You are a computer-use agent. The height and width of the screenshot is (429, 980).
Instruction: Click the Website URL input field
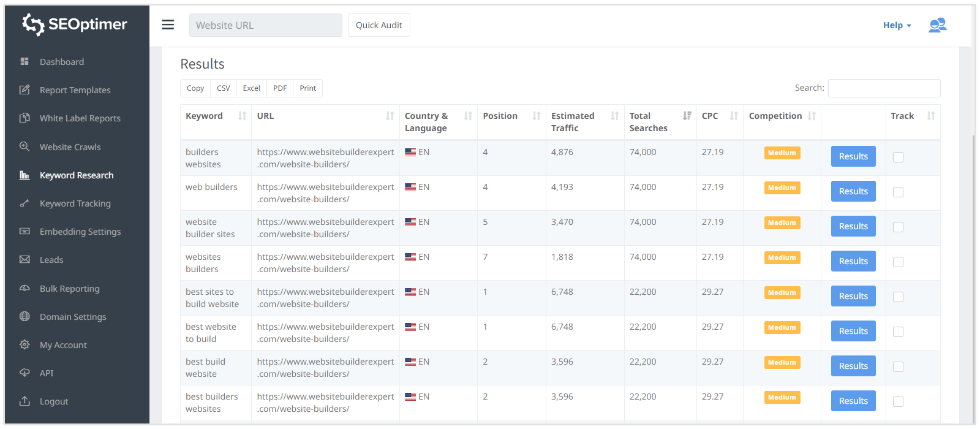point(265,25)
